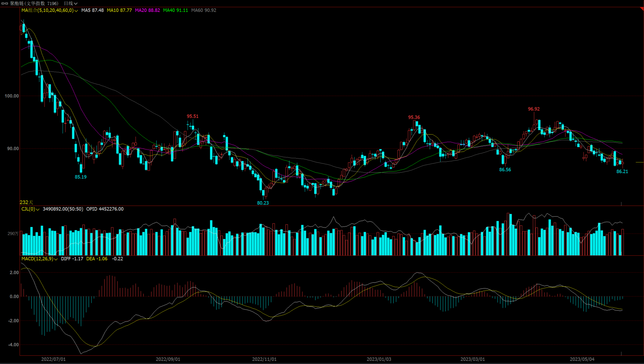Viewport: 644px width, 364px height.
Task: Select the MA10 87.77 legend value
Action: pos(119,11)
